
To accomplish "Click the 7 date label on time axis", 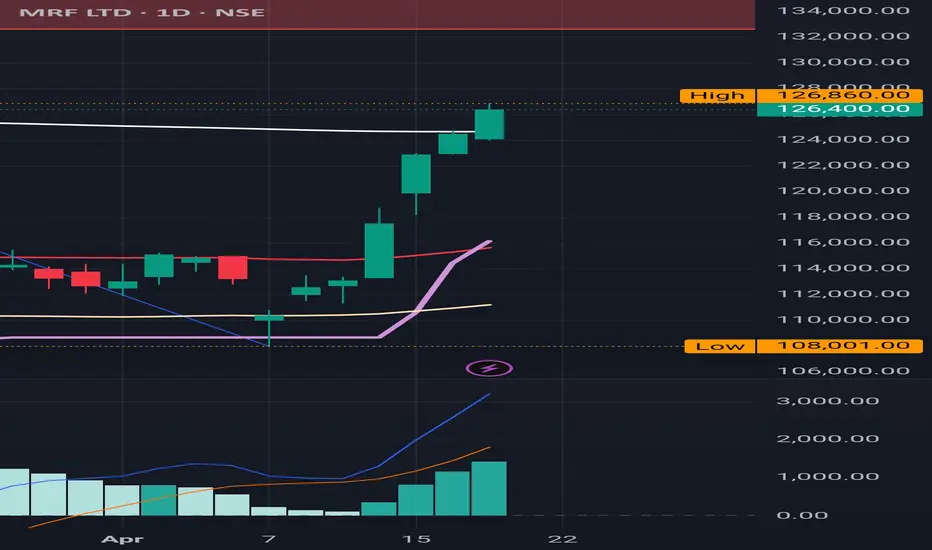I will (x=269, y=539).
